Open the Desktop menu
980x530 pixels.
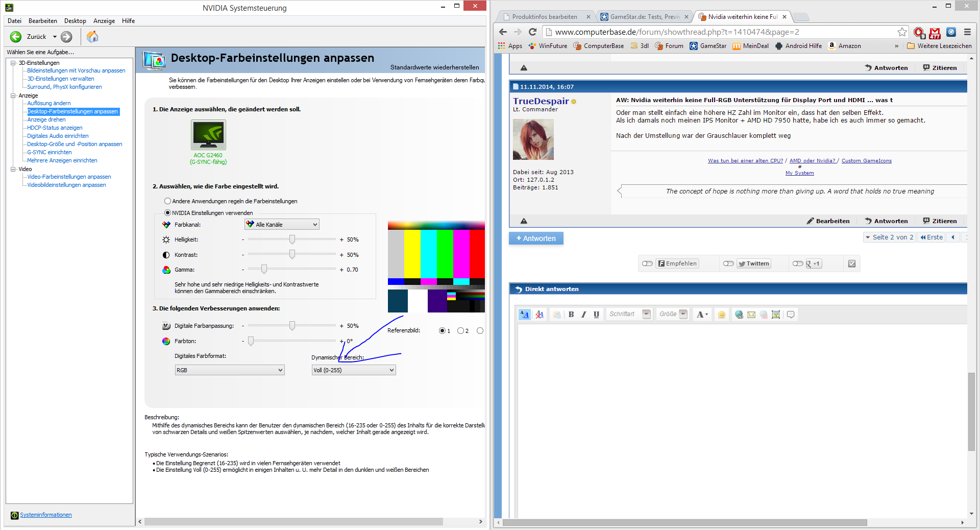click(x=75, y=21)
